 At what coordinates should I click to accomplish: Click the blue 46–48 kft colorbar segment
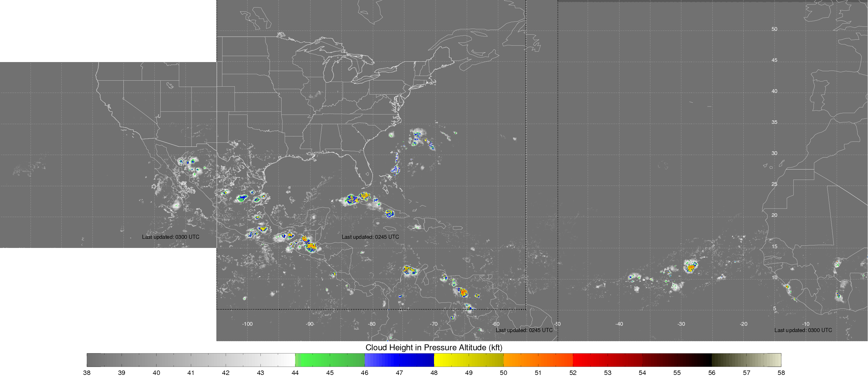[399, 360]
